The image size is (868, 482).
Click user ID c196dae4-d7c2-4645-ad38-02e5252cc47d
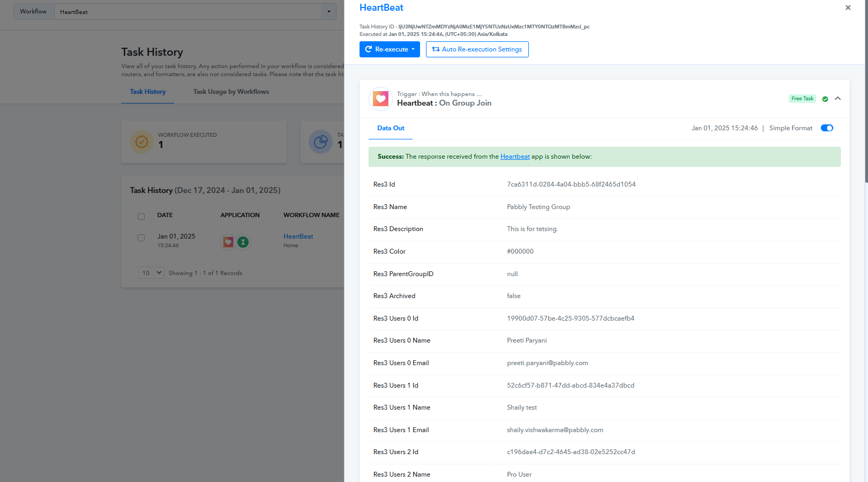point(571,452)
